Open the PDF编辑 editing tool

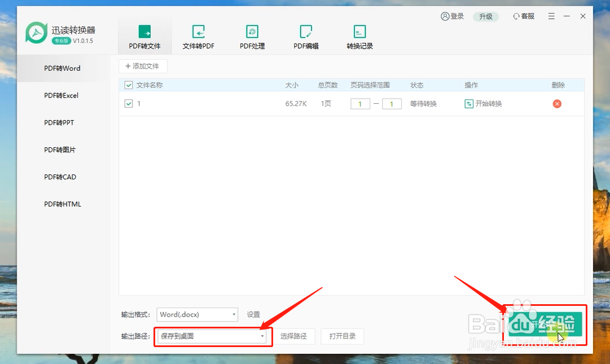click(305, 37)
